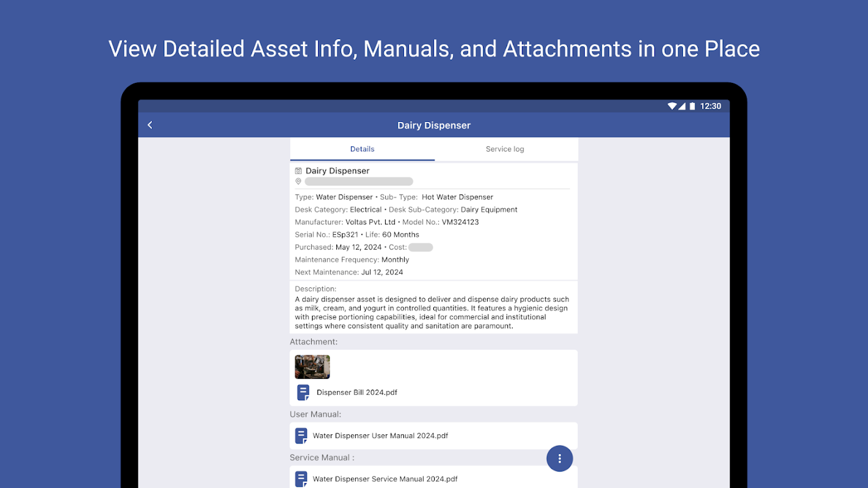Image resolution: width=868 pixels, height=488 pixels.
Task: Tap the Manufacturer value Voltas Pvt. Ltd
Action: (371, 222)
